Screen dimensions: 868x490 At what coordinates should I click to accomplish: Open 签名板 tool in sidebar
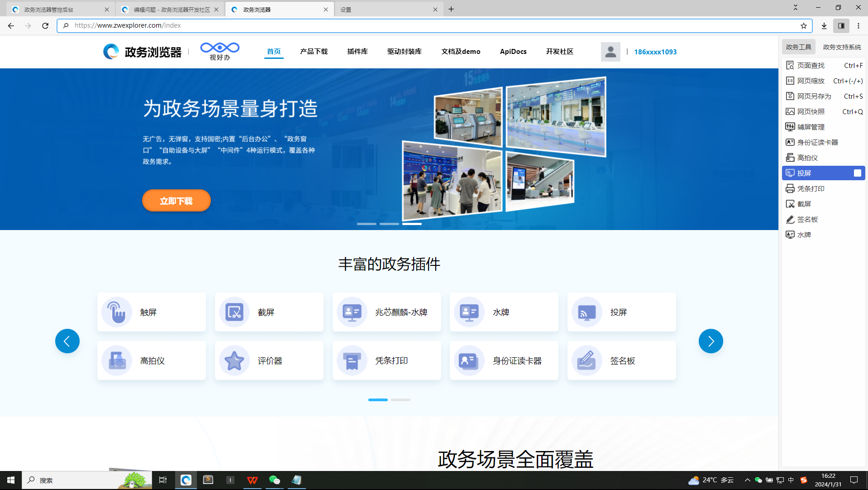point(824,219)
